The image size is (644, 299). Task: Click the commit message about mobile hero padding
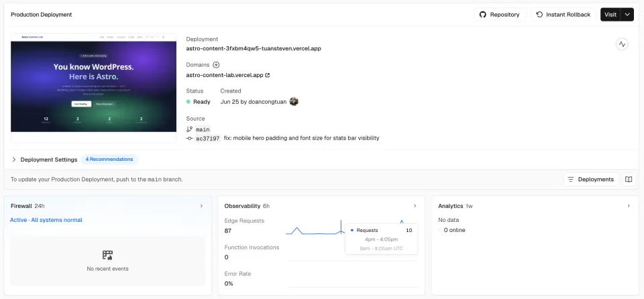coord(301,138)
